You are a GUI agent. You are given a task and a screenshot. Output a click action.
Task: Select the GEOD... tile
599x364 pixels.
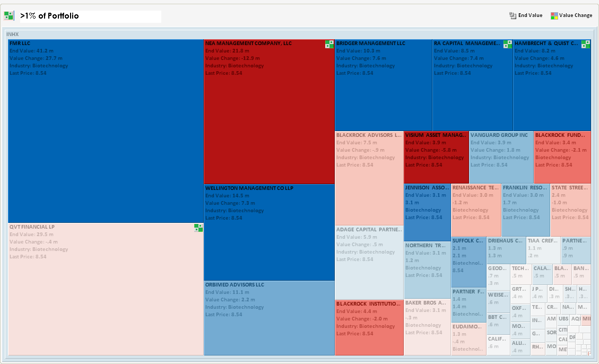pyautogui.click(x=499, y=278)
